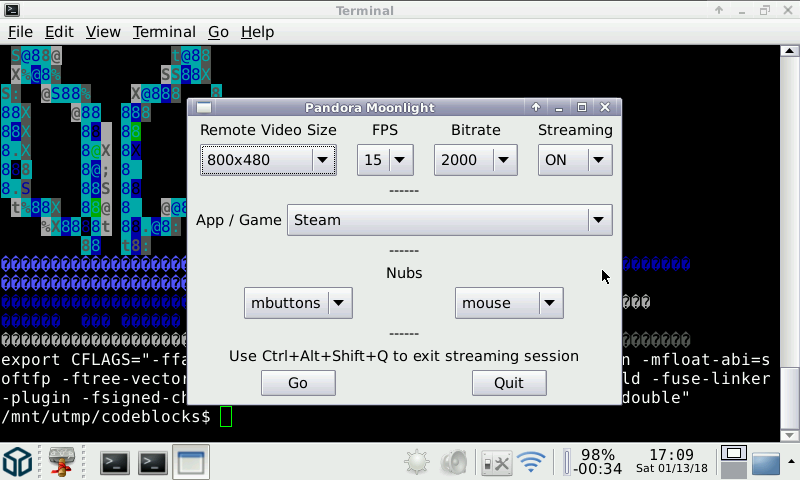Click the Quit button
The width and height of the screenshot is (800, 480).
509,383
